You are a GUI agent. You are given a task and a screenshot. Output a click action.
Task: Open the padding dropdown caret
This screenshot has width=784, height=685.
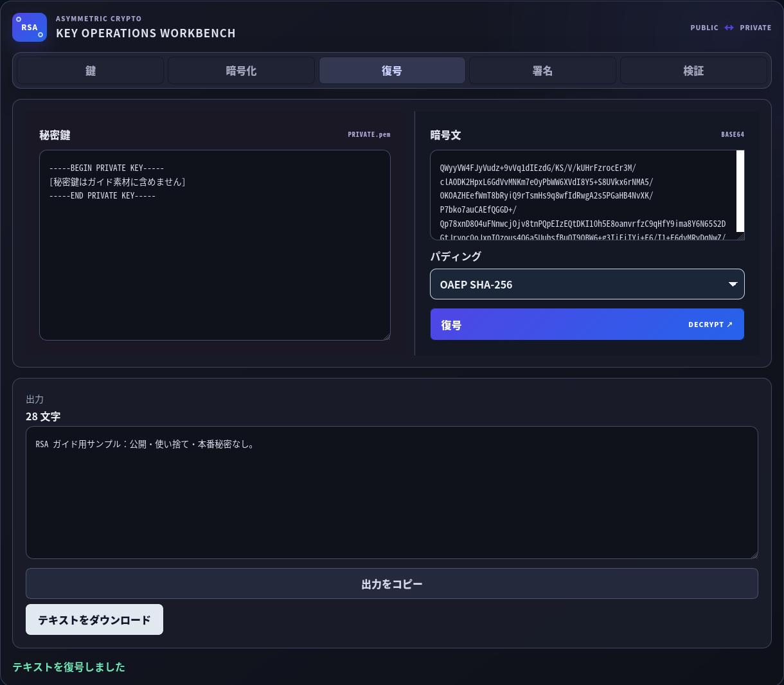point(733,284)
